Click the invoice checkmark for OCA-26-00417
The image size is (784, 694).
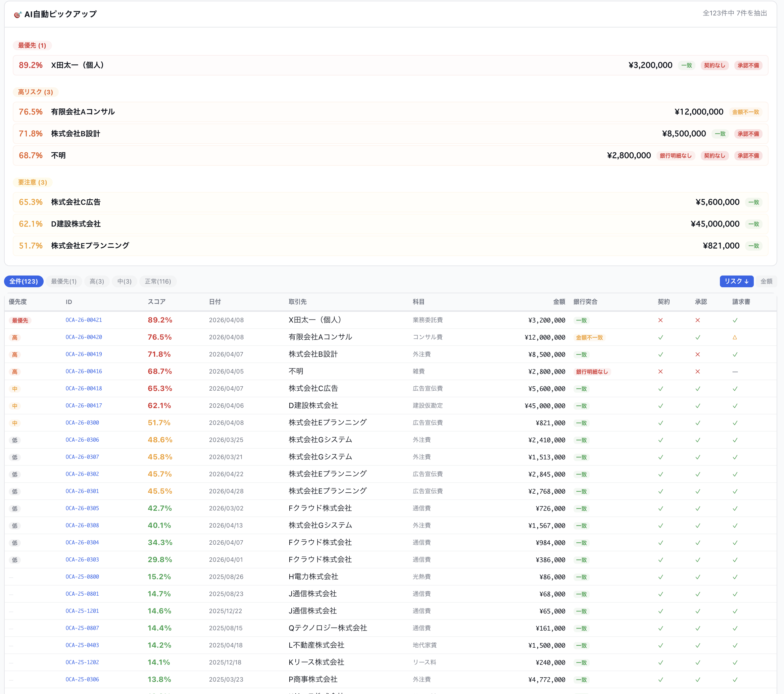coord(735,406)
